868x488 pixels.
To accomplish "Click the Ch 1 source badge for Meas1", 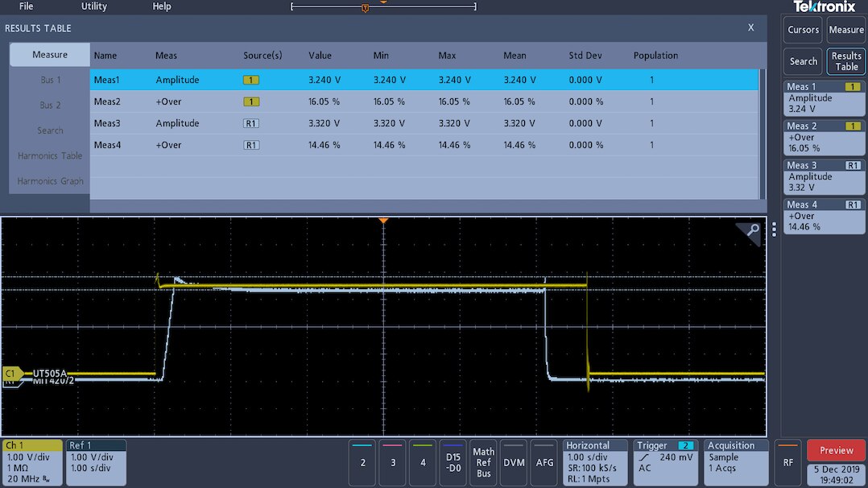I will tap(251, 81).
